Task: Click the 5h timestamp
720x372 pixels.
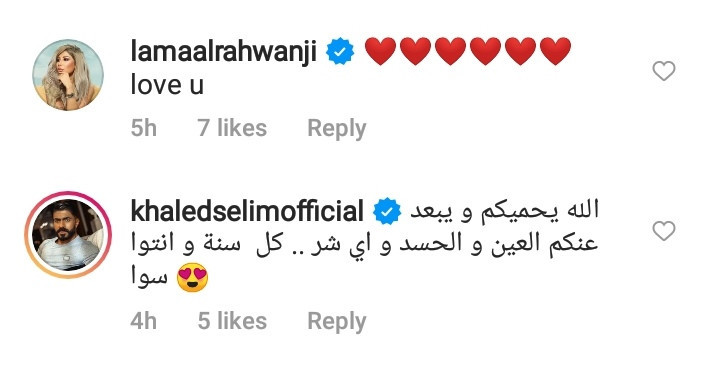Action: [144, 128]
